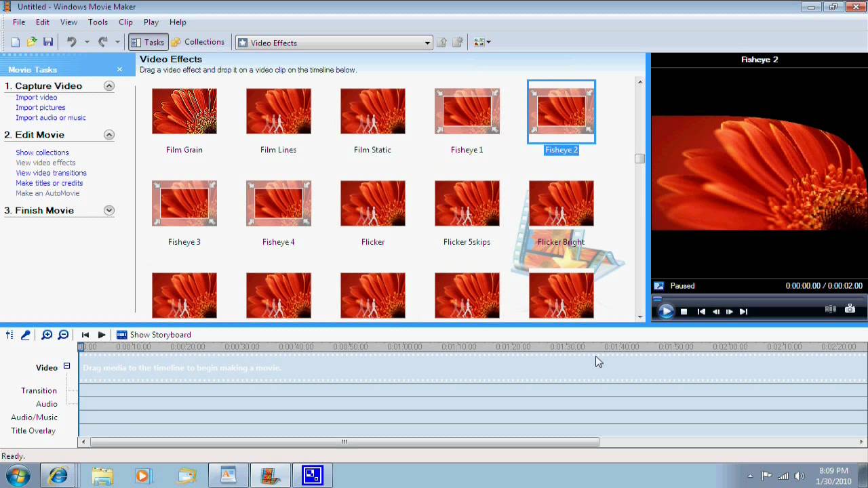The image size is (868, 488).
Task: Click the Previous Frame button
Action: 716,312
